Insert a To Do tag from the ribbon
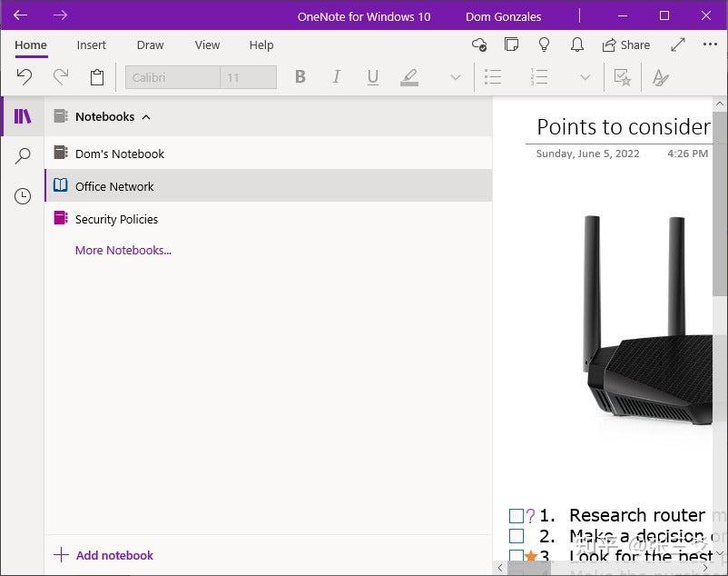This screenshot has width=728, height=576. pyautogui.click(x=623, y=77)
